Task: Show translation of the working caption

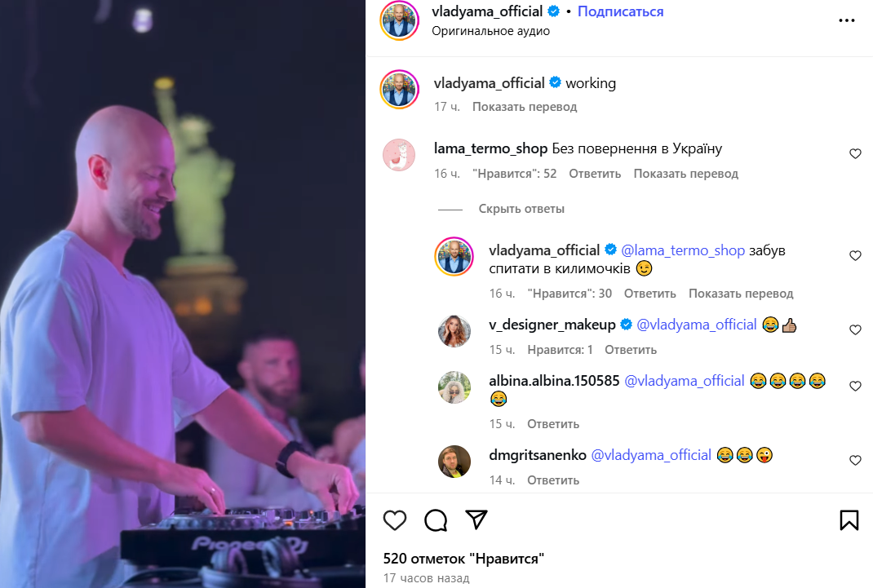Action: click(525, 106)
